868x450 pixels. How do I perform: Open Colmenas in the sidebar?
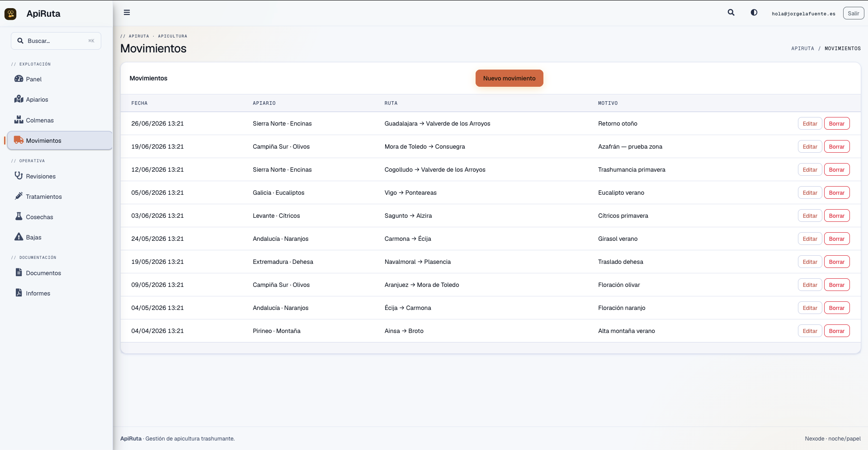60,120
